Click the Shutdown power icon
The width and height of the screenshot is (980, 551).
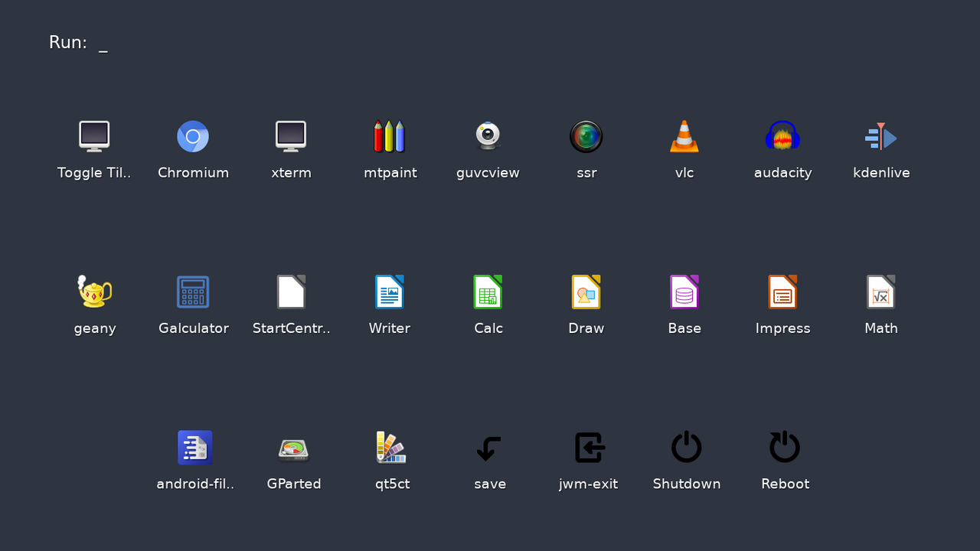(x=687, y=447)
